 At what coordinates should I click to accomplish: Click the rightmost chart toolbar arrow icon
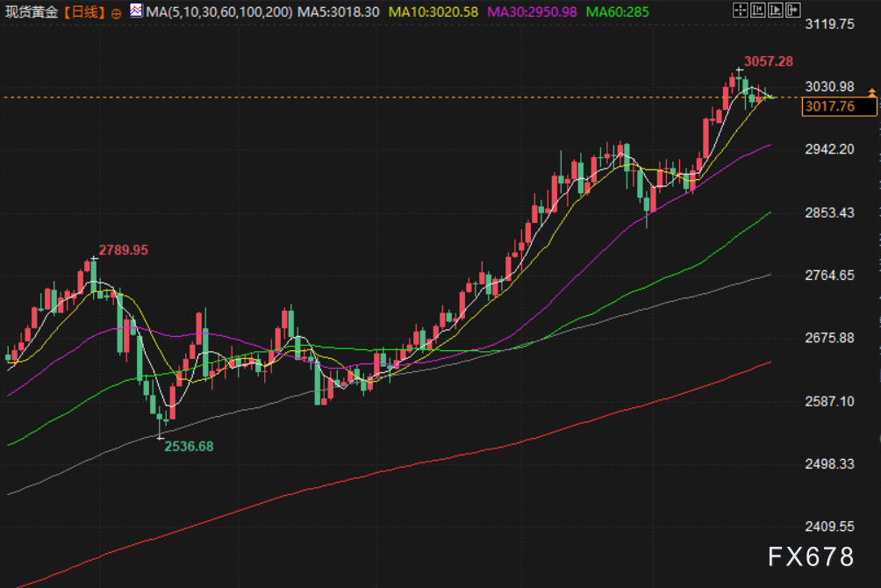[x=792, y=11]
